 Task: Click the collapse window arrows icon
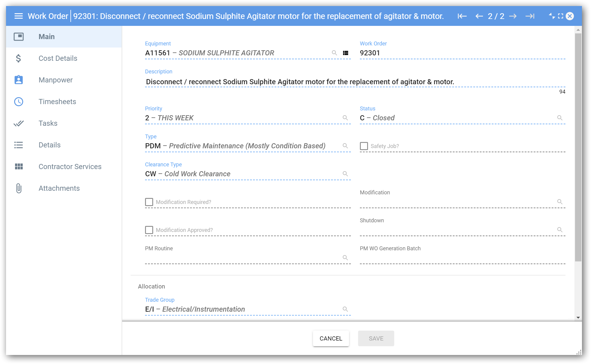click(x=552, y=16)
